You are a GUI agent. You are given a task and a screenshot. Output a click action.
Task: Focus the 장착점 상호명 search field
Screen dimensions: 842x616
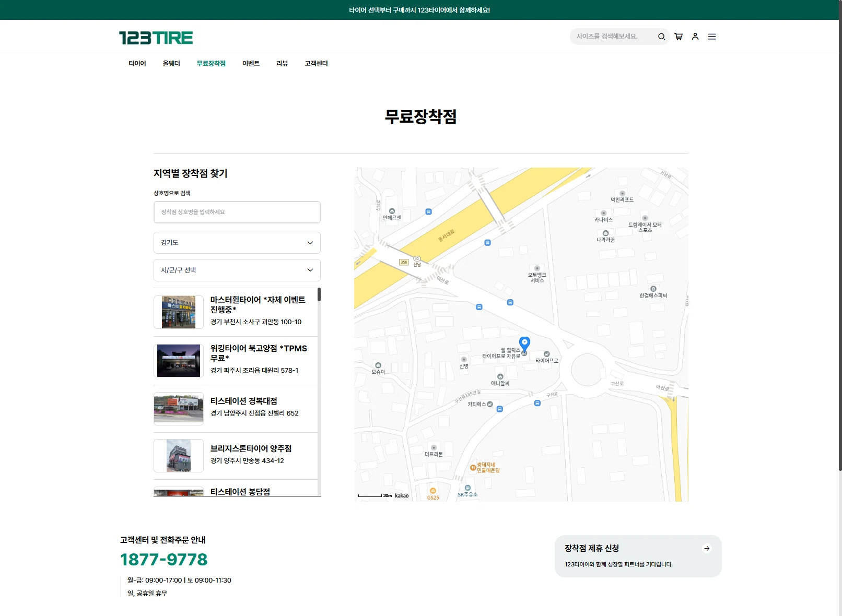coord(237,212)
